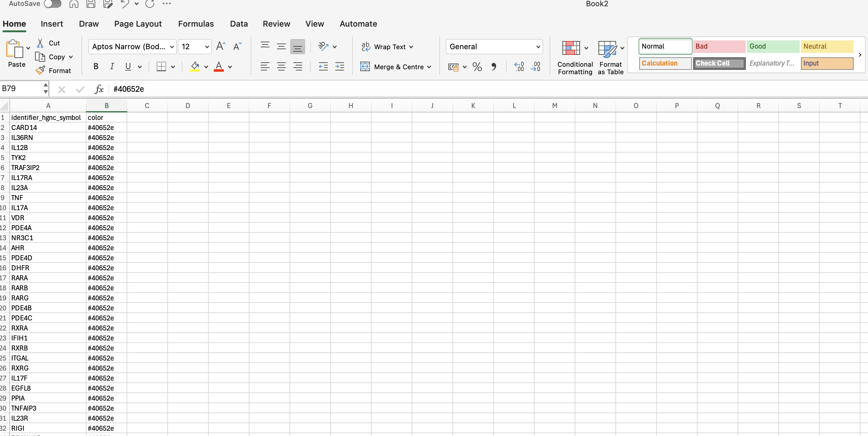Screen dimensions: 868x436
Task: Toggle Italic formatting
Action: [x=112, y=67]
